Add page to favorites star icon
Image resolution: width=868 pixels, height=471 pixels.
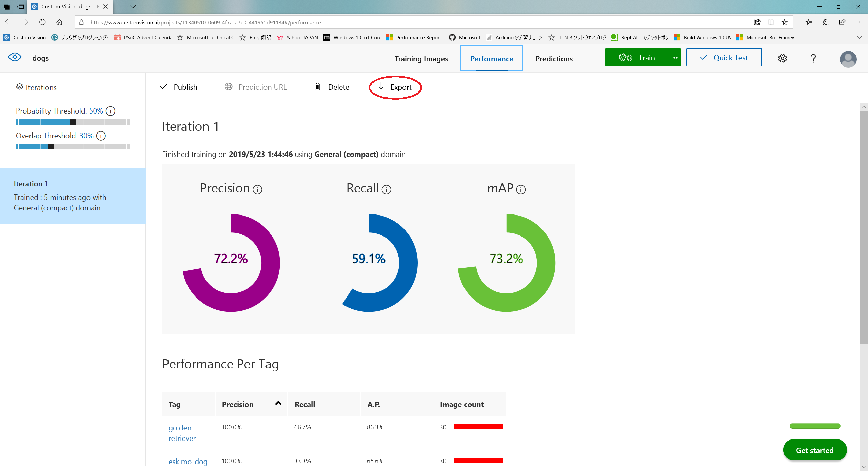785,22
